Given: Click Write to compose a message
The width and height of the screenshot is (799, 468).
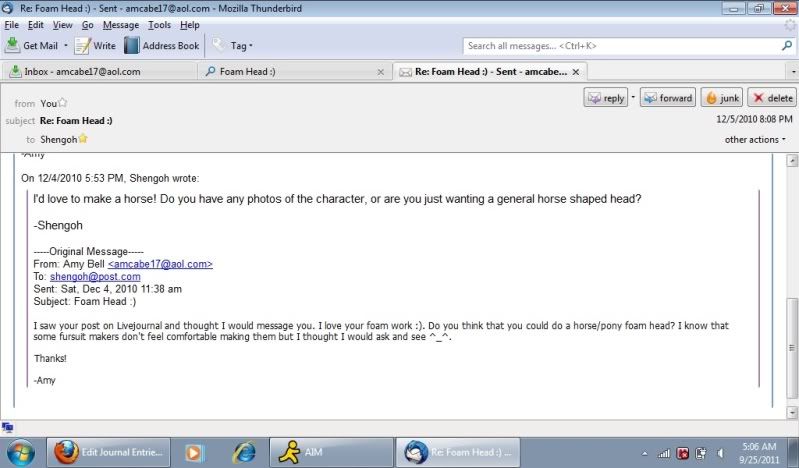Looking at the screenshot, I should (95, 45).
